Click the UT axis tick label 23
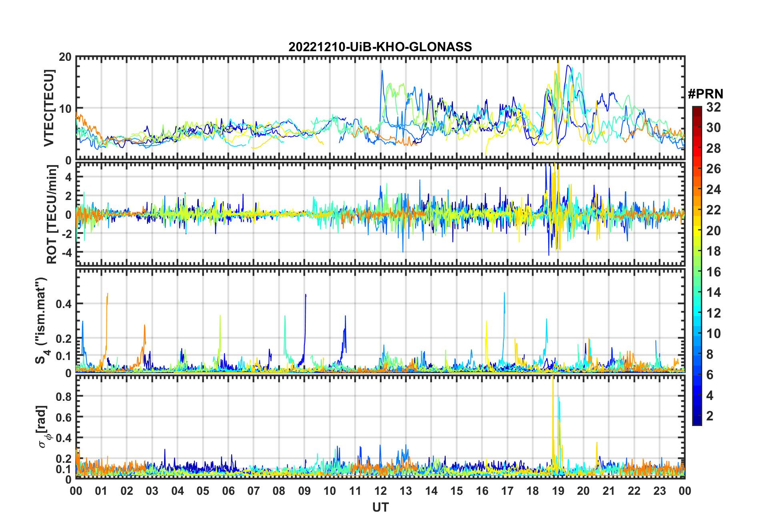This screenshot has width=761, height=532. (x=659, y=491)
